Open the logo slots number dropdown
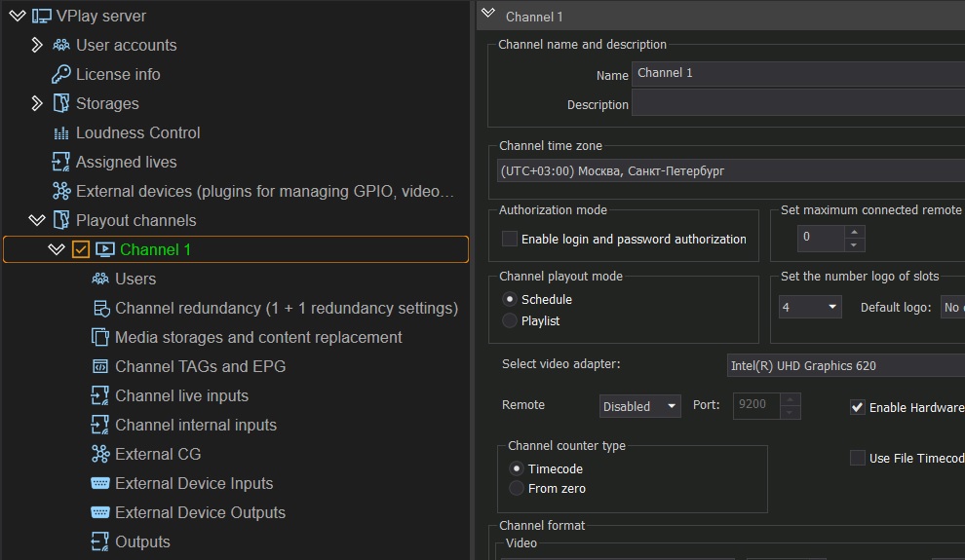This screenshot has height=560, width=965. [x=810, y=307]
